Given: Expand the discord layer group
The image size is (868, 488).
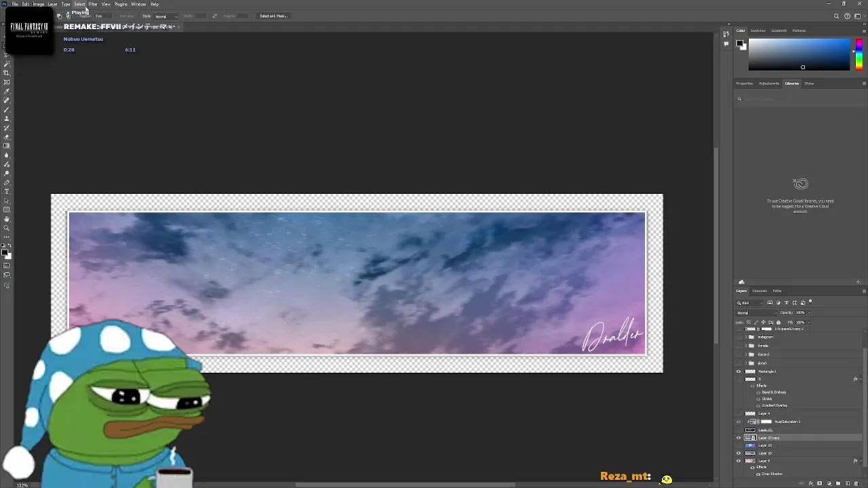Looking at the screenshot, I should [746, 354].
